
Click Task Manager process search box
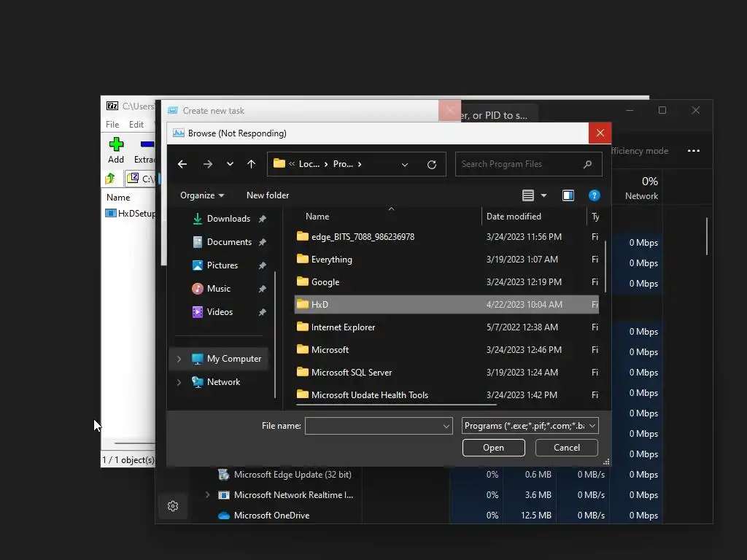click(499, 115)
